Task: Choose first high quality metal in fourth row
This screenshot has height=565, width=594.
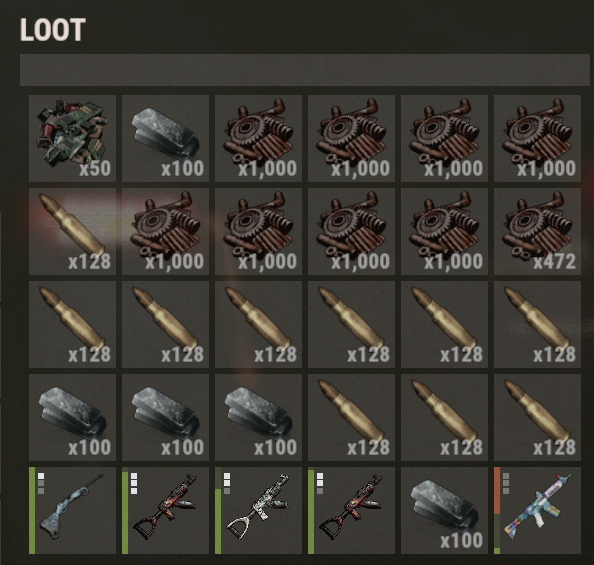Action: click(72, 418)
